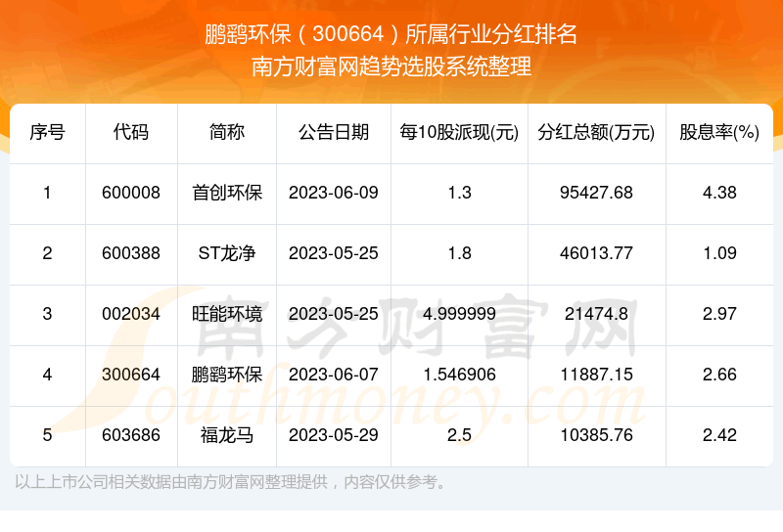Click yield value 2.97
The image size is (783, 532).
click(719, 314)
